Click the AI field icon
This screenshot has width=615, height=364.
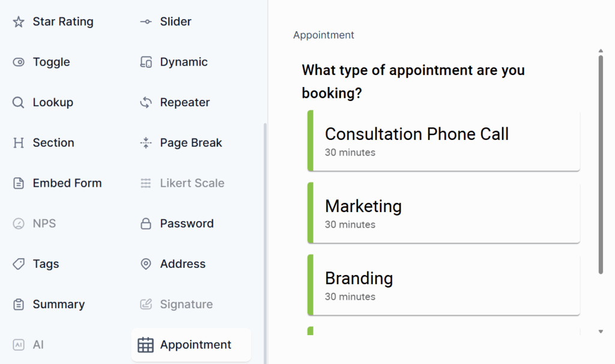click(19, 344)
